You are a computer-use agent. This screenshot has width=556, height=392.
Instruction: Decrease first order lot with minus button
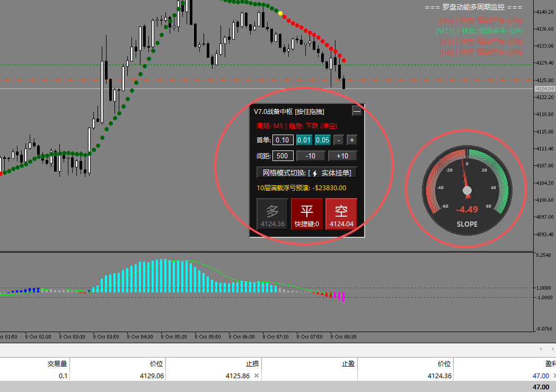point(339,140)
